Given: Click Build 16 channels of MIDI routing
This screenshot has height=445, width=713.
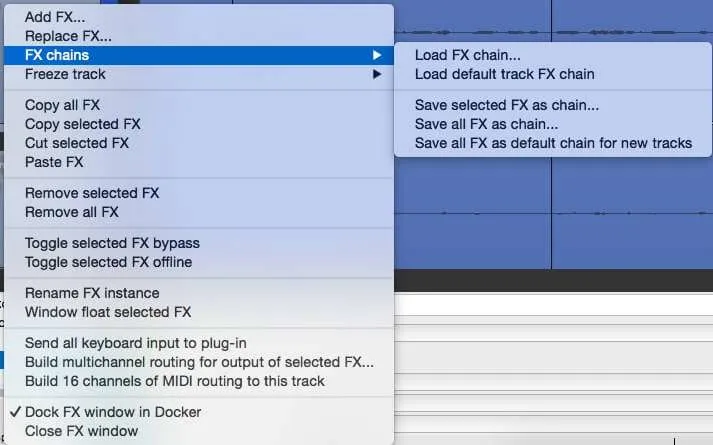Looking at the screenshot, I should pyautogui.click(x=199, y=382).
